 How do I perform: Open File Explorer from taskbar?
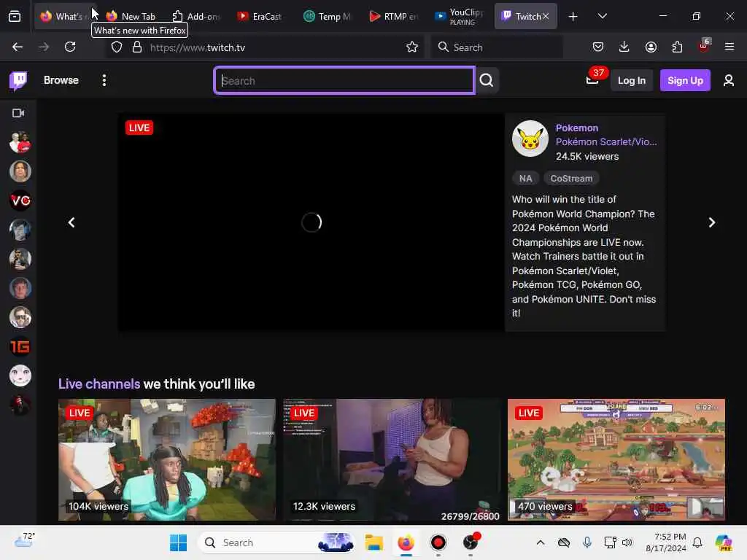[x=374, y=542]
